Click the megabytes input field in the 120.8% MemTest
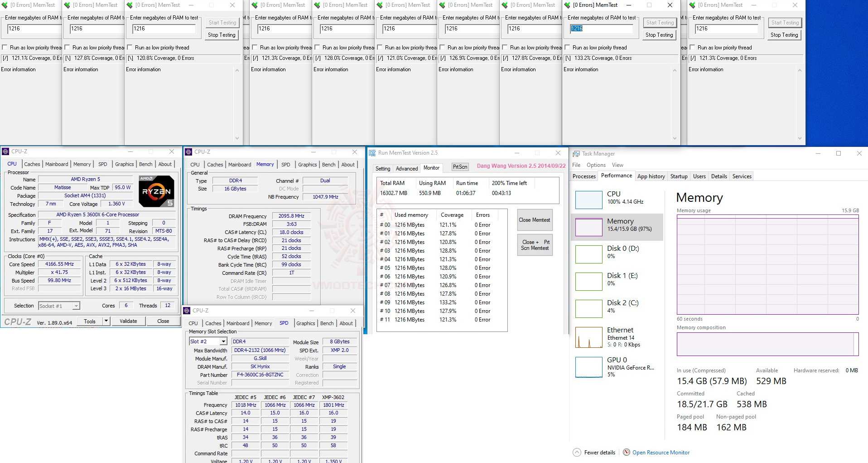This screenshot has width=868, height=463. pyautogui.click(x=164, y=29)
